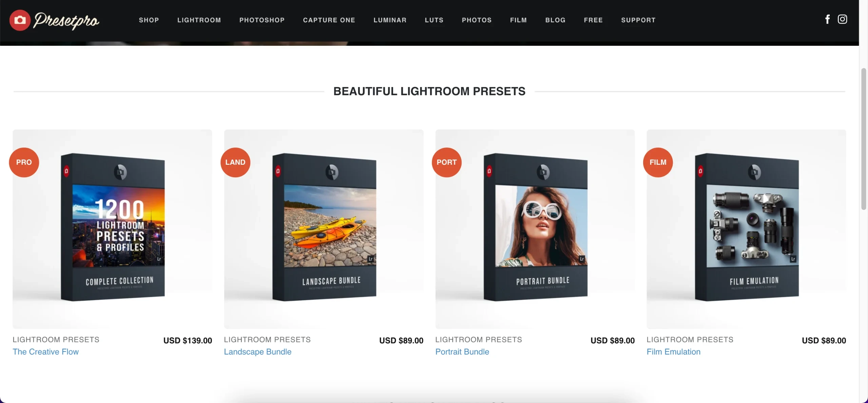Go to CAPTURE ONE in navigation
The width and height of the screenshot is (868, 403).
coord(329,20)
